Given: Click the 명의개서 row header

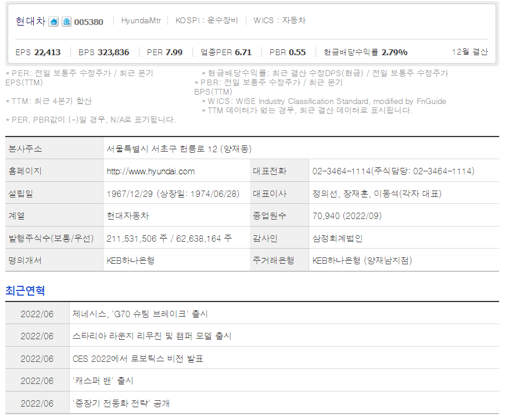Looking at the screenshot, I should [54, 260].
